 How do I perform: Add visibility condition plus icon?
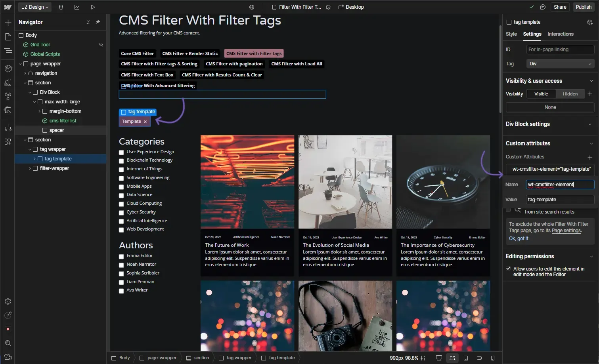[x=590, y=94]
